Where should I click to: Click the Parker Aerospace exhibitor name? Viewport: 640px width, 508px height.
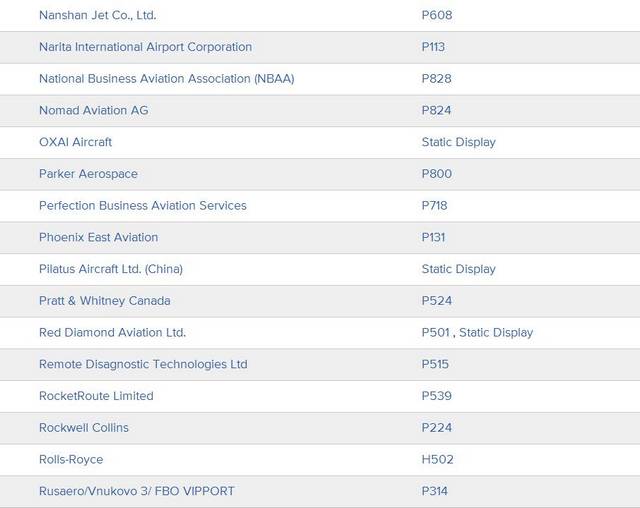tap(88, 174)
